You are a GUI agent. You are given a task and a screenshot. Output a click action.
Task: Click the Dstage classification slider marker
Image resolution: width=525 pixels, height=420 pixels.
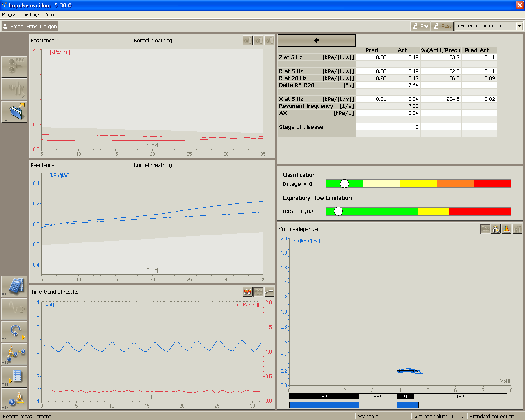pos(345,184)
